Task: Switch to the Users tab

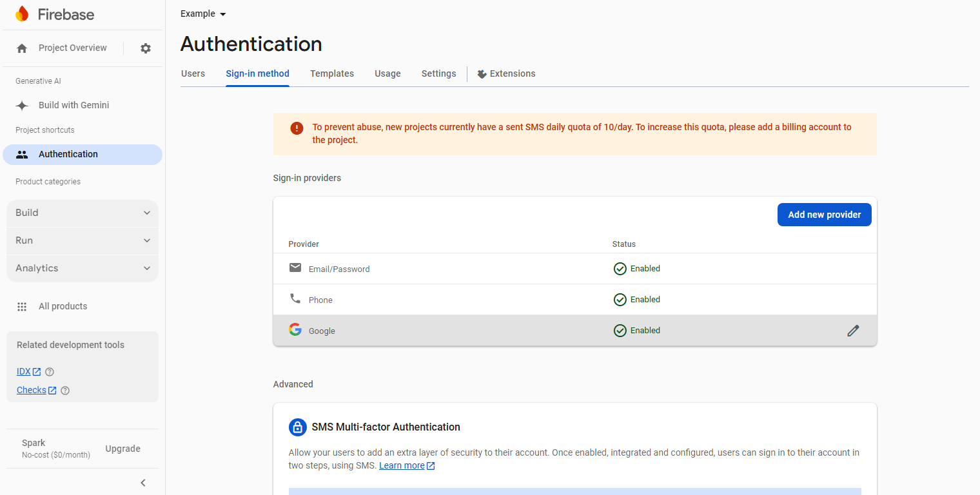Action: (193, 74)
